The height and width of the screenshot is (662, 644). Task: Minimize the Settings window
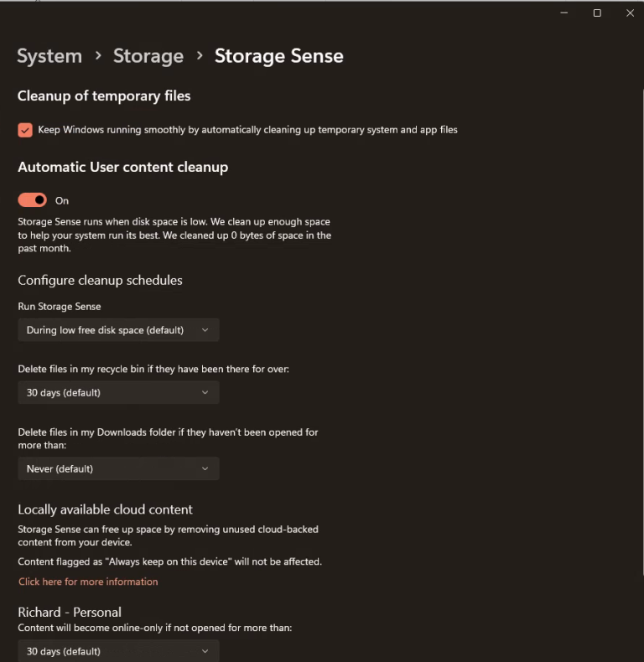[563, 13]
